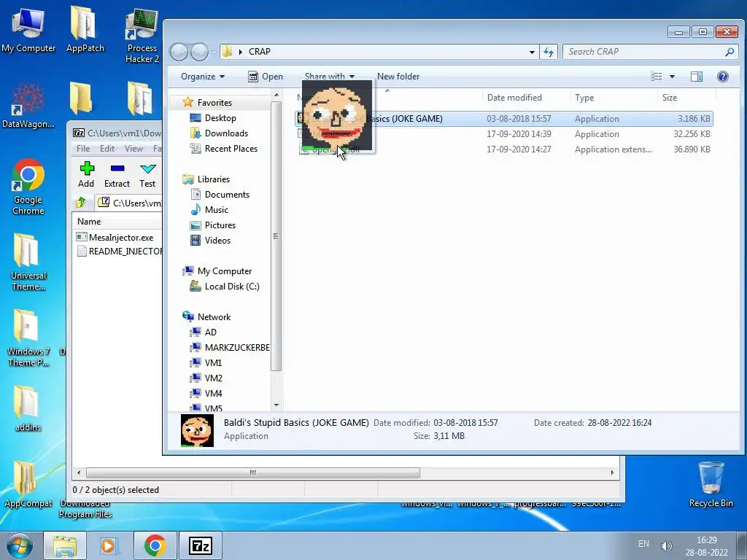Open the AppPatch folder on desktop
747x560 pixels.
click(x=85, y=29)
